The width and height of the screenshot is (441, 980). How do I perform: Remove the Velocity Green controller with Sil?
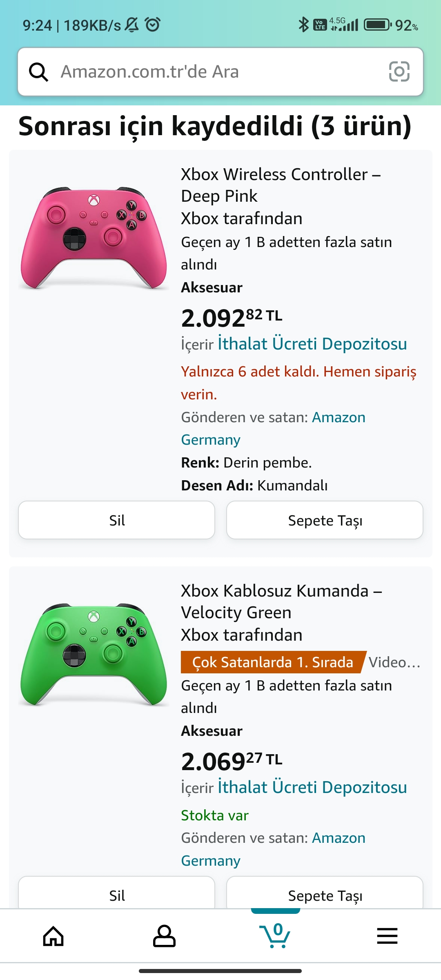coord(117,895)
